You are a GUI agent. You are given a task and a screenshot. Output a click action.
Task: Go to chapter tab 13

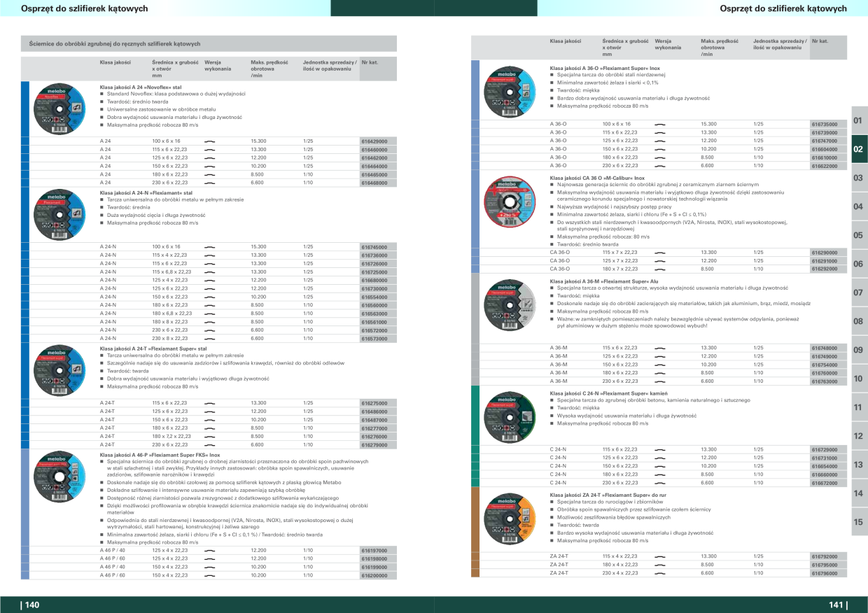point(858,465)
